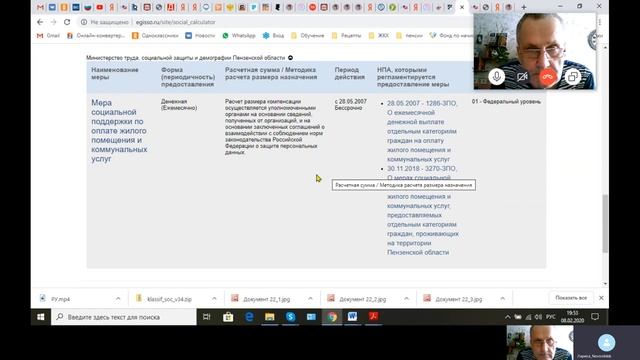
Task: Collapse the Ministry of Пензенской области section icon
Action: (x=290, y=58)
